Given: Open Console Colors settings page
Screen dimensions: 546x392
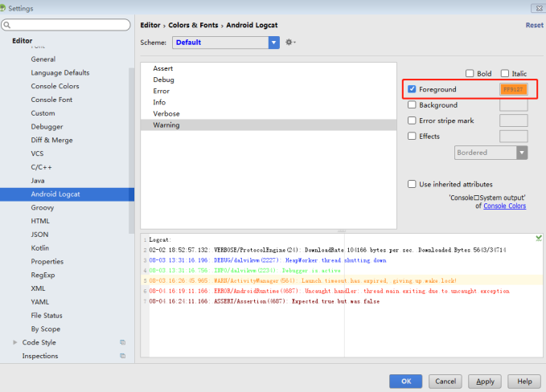Looking at the screenshot, I should (55, 86).
